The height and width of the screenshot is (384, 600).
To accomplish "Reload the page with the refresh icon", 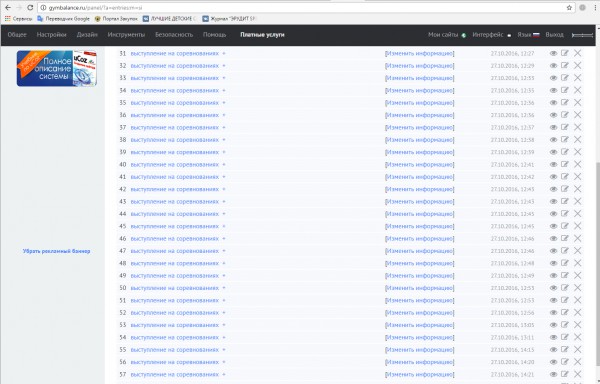I will 30,8.
